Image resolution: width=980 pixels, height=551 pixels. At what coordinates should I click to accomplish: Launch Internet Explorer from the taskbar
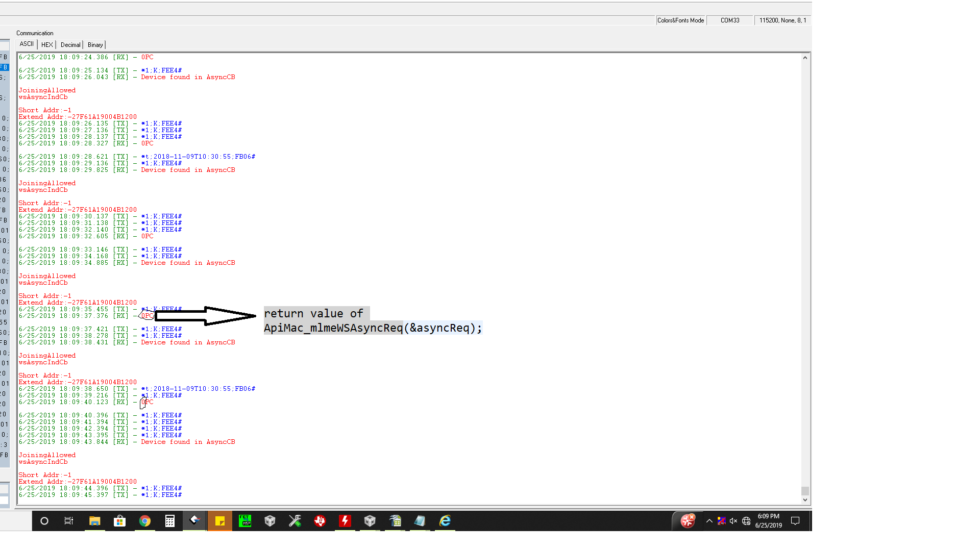point(445,521)
